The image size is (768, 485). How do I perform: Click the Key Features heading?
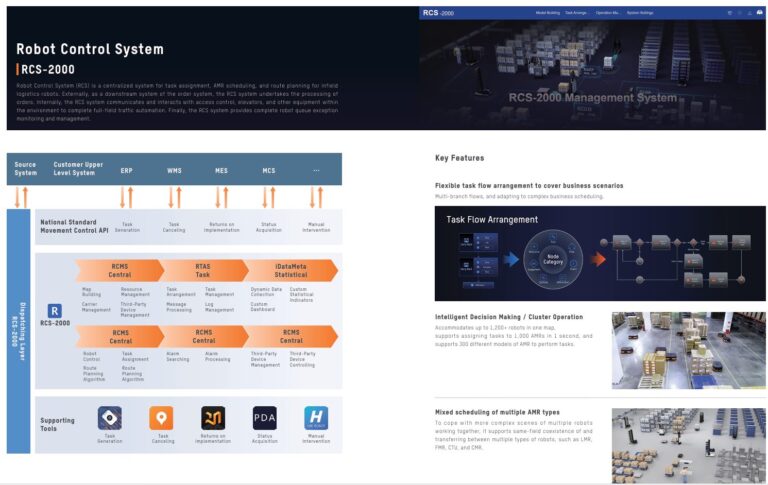pyautogui.click(x=459, y=158)
